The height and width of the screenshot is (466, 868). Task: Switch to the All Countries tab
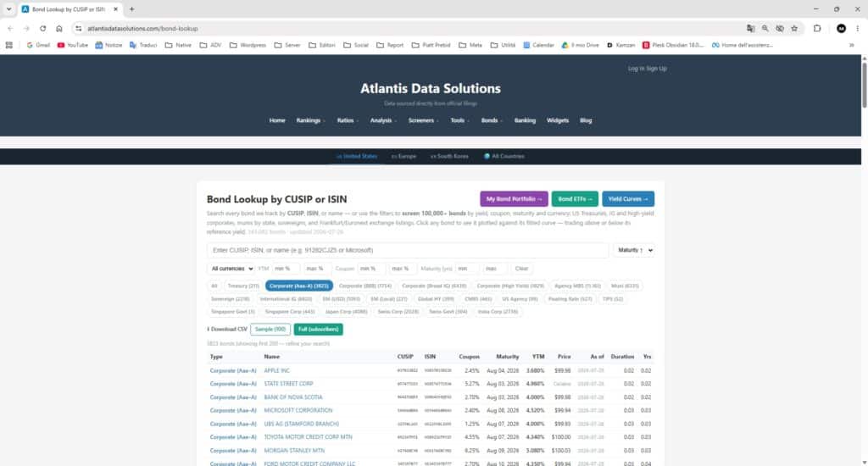[504, 156]
